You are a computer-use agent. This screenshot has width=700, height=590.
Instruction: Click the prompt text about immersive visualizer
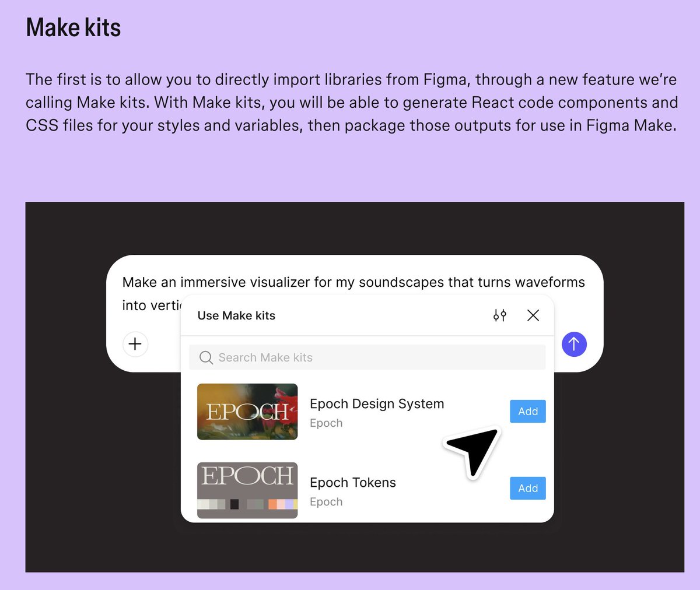[x=353, y=293]
